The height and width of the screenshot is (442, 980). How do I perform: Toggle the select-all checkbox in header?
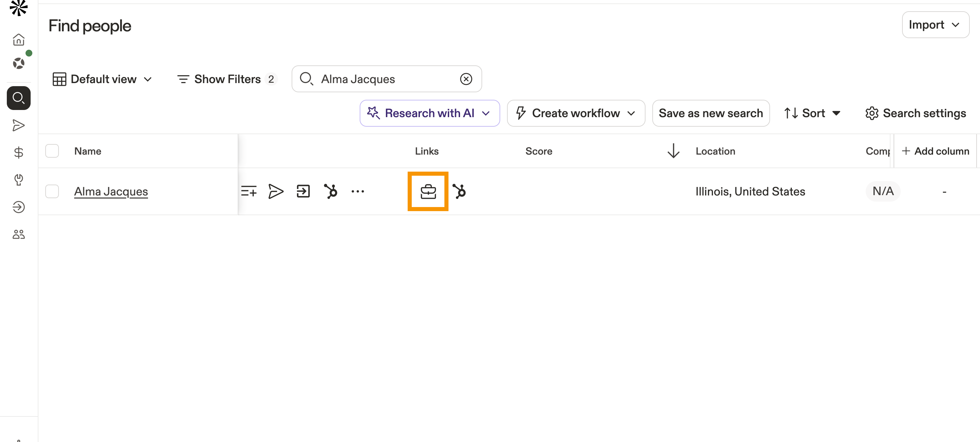(52, 151)
